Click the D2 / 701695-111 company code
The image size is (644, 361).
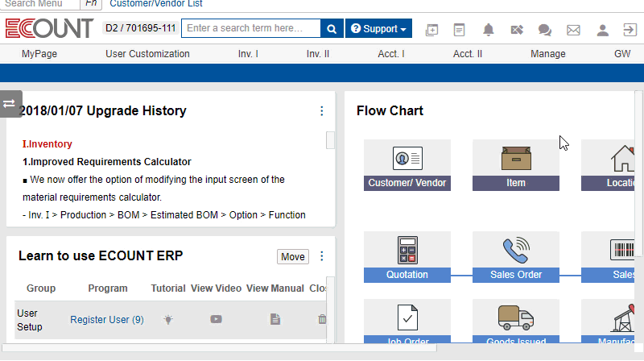click(x=140, y=28)
